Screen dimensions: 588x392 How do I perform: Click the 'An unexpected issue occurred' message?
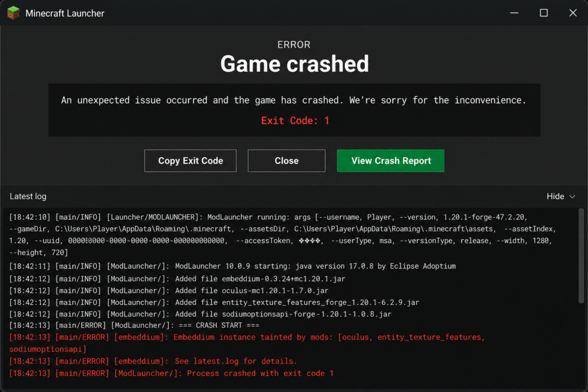(294, 100)
